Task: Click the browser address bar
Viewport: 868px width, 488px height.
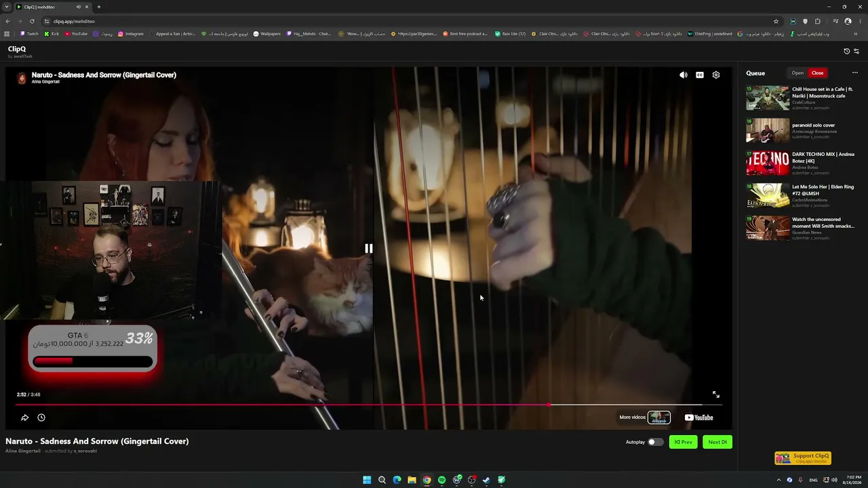Action: (x=407, y=21)
